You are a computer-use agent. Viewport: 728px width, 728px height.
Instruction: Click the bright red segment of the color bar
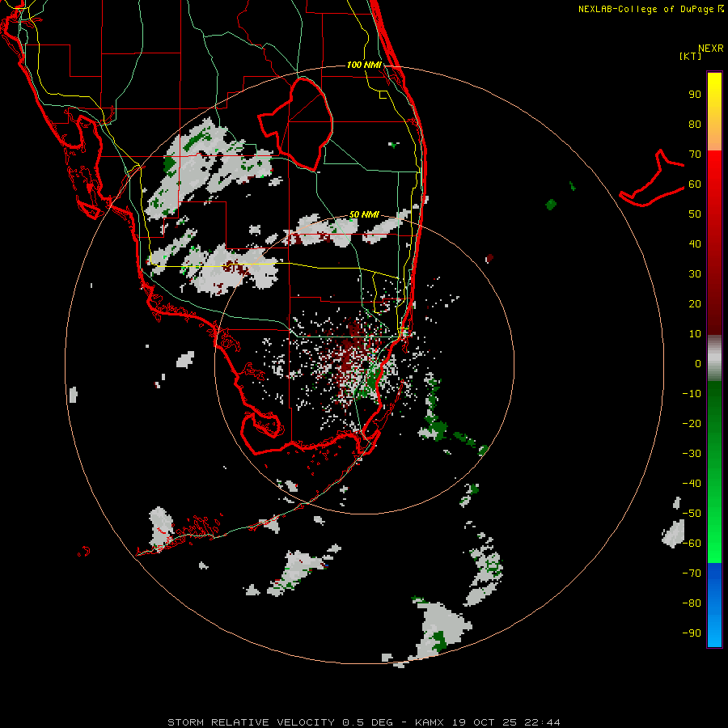click(714, 167)
